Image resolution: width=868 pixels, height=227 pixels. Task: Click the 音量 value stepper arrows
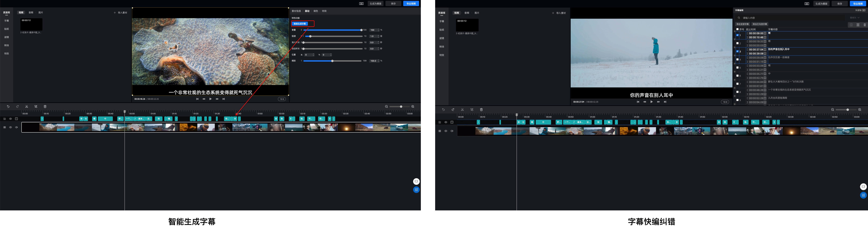(378, 30)
